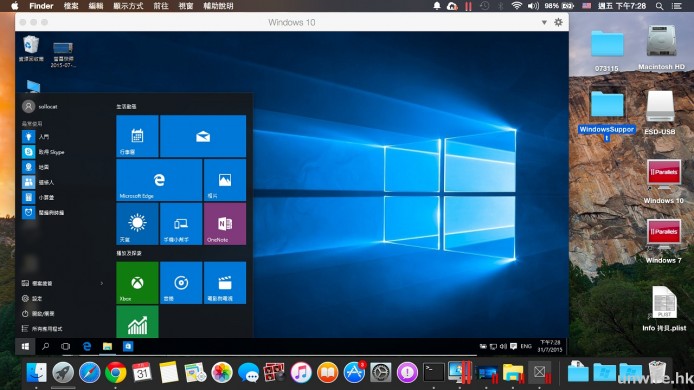Select the Windows 10 Parallels desktop shortcut
Viewport: 694px width, 390px height.
[x=663, y=181]
